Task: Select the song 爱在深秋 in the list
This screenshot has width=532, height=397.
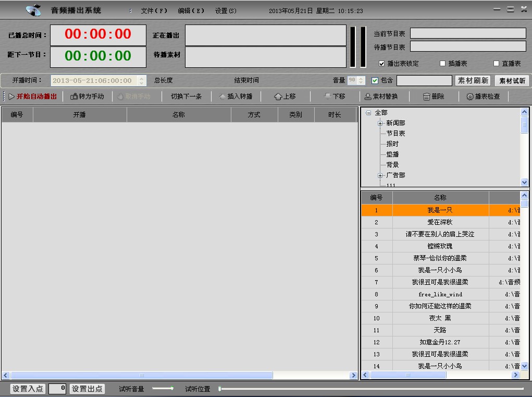Action: [440, 222]
